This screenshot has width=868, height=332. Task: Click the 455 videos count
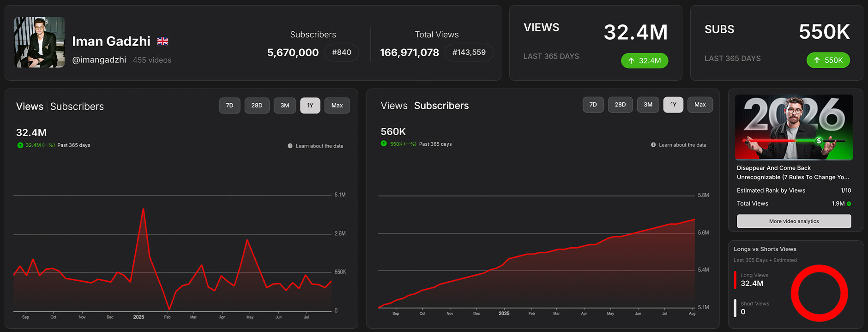[x=152, y=60]
